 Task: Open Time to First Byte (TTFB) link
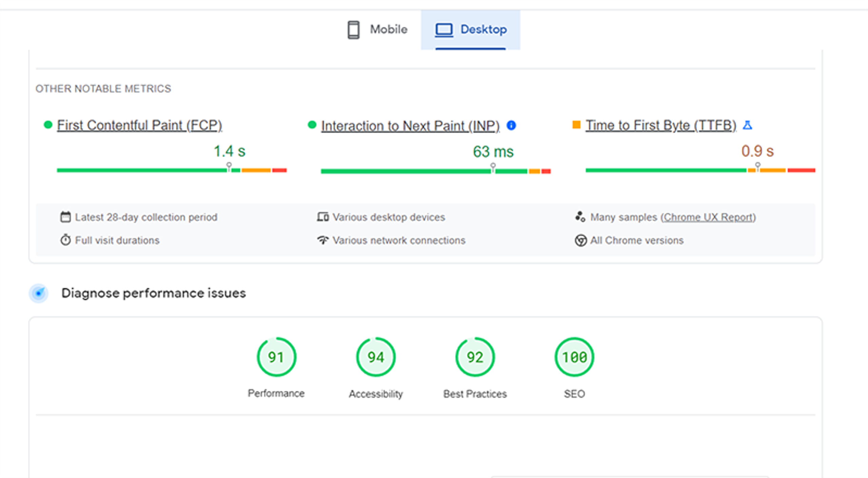tap(661, 125)
